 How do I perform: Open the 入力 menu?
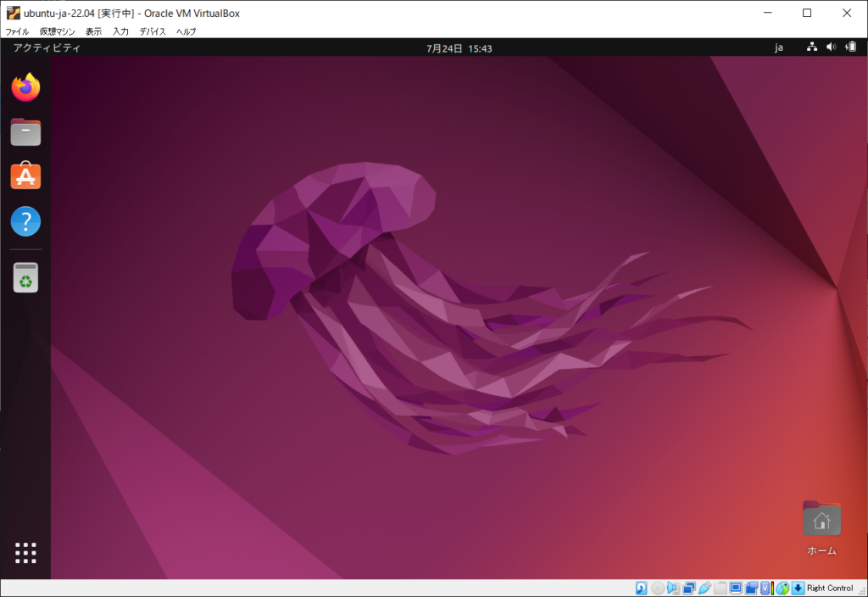click(120, 31)
